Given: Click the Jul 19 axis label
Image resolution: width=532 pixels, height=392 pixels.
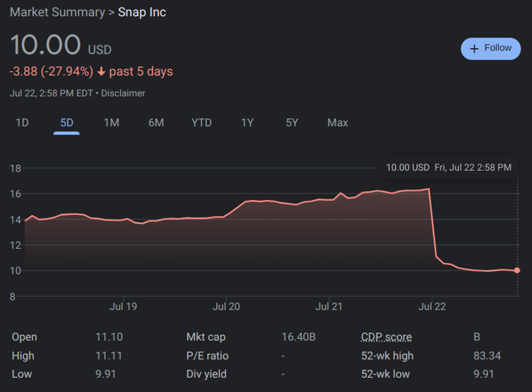Looking at the screenshot, I should pos(123,306).
